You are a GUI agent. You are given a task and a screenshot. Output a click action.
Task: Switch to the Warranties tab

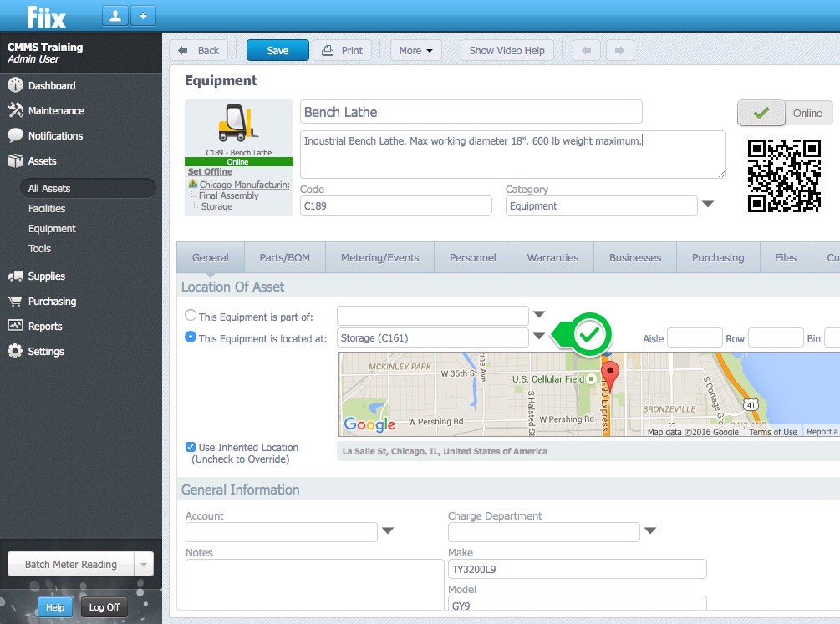pyautogui.click(x=552, y=257)
